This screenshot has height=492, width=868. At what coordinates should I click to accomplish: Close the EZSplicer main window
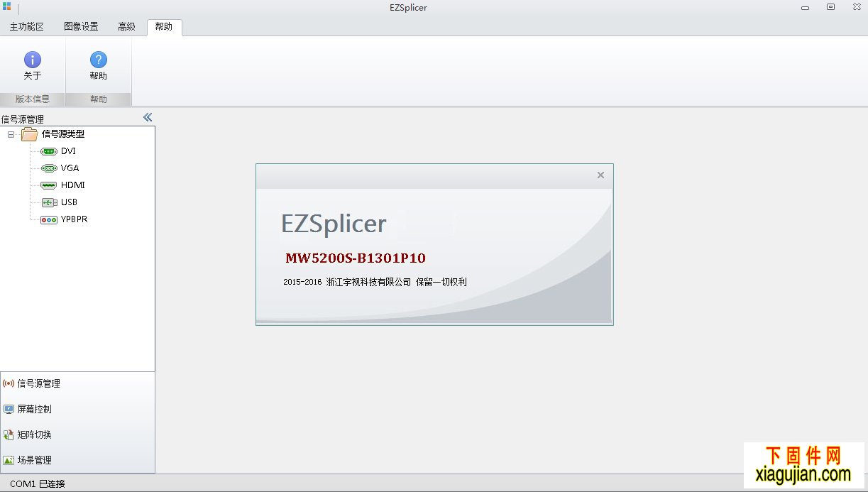(857, 7)
